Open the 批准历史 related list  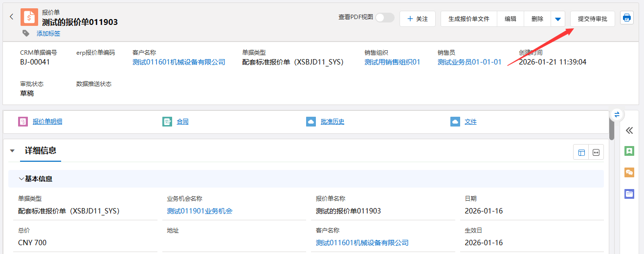[x=333, y=122]
